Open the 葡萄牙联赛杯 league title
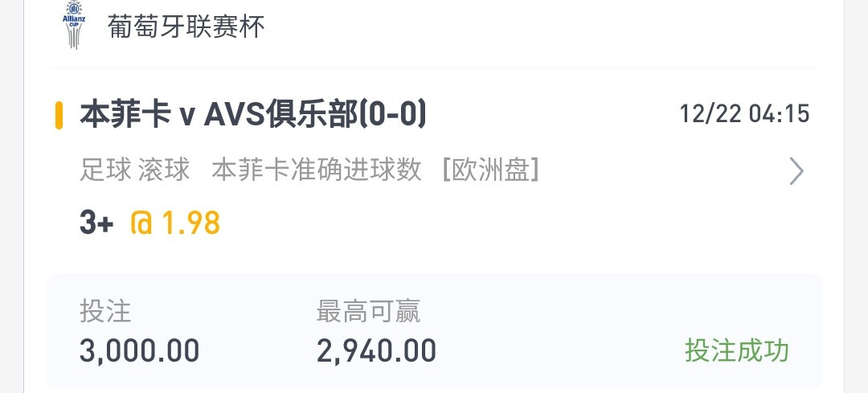The height and width of the screenshot is (393, 868). click(x=186, y=27)
